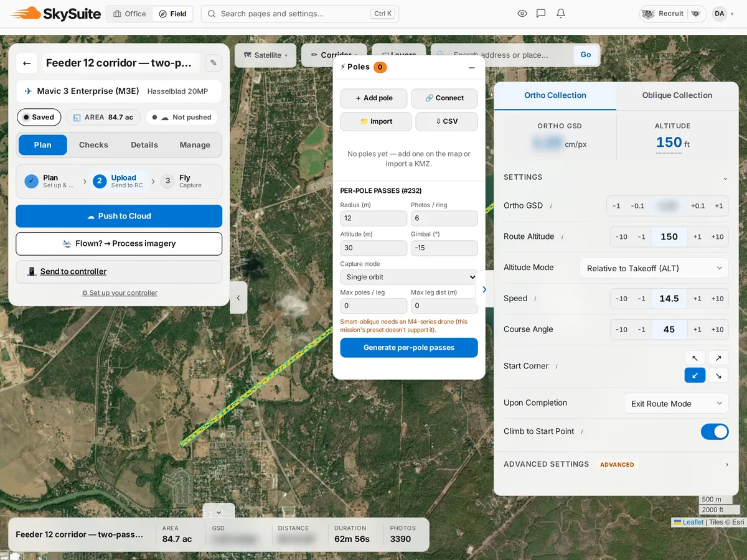Open Capture mode Single orbit dropdown
This screenshot has width=747, height=560.
[409, 277]
